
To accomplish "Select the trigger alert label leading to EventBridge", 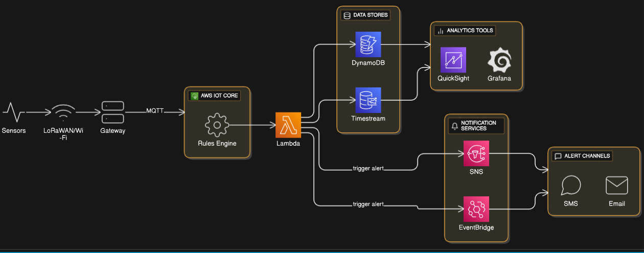I will (368, 204).
